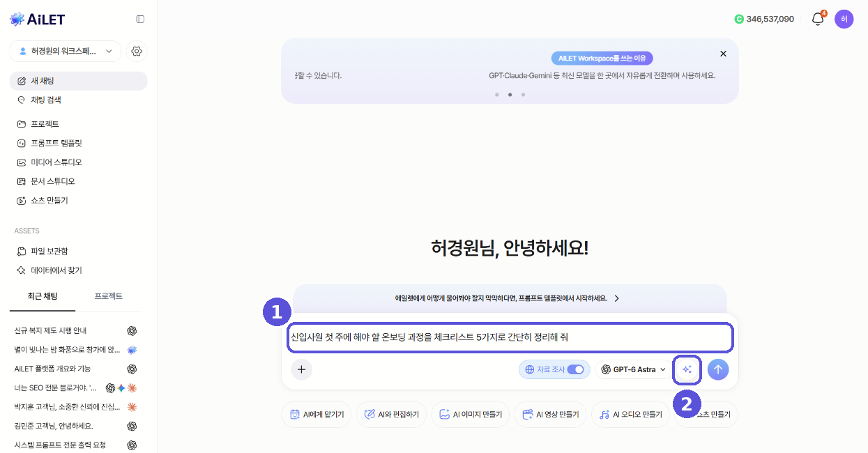Open 문서 스튜디오 in the sidebar
The height and width of the screenshot is (453, 868).
[78, 181]
